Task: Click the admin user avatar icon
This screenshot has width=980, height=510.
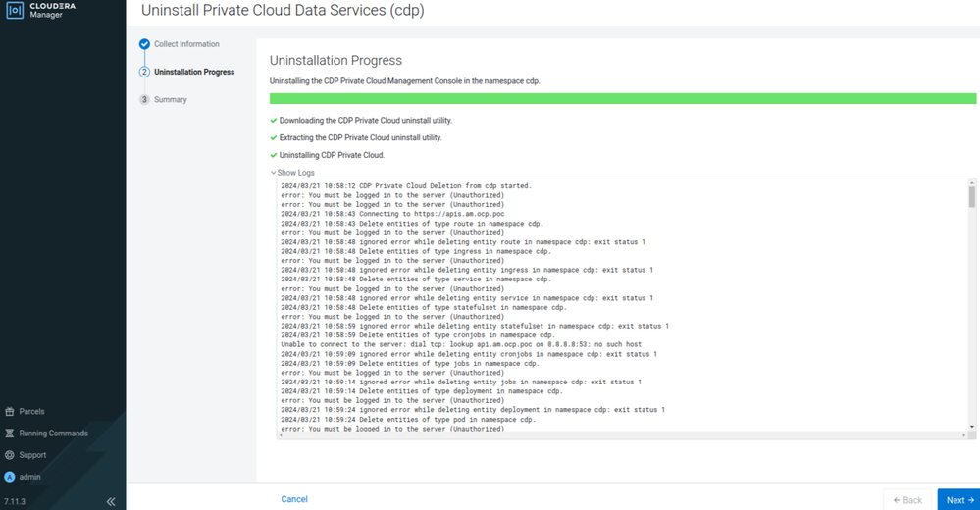Action: (10, 477)
